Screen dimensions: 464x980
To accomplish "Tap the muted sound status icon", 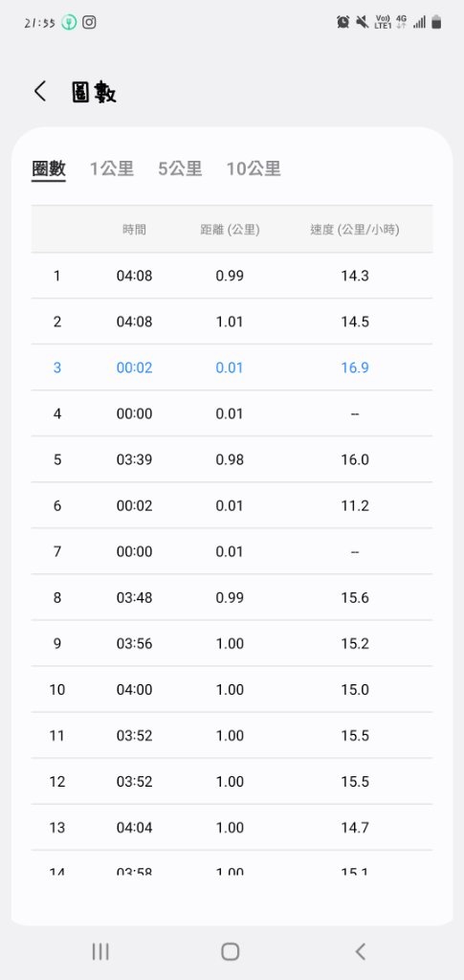I will click(x=363, y=22).
